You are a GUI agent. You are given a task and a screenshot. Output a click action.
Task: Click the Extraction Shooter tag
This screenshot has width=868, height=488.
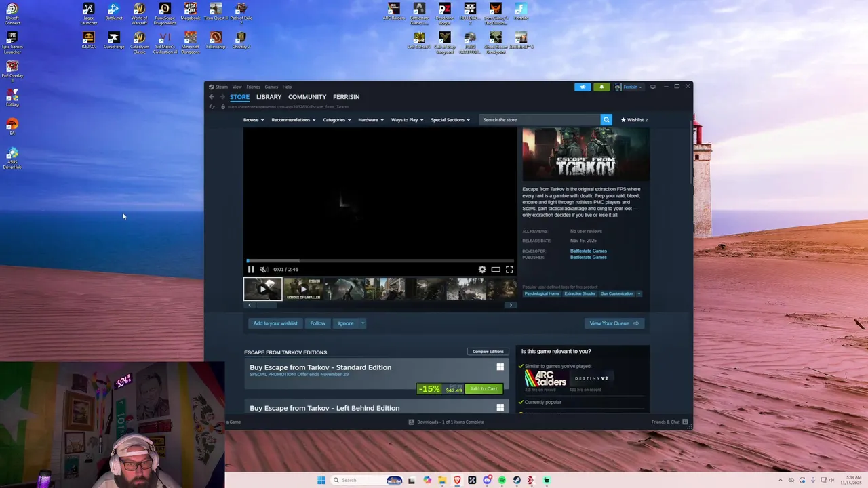tap(580, 293)
